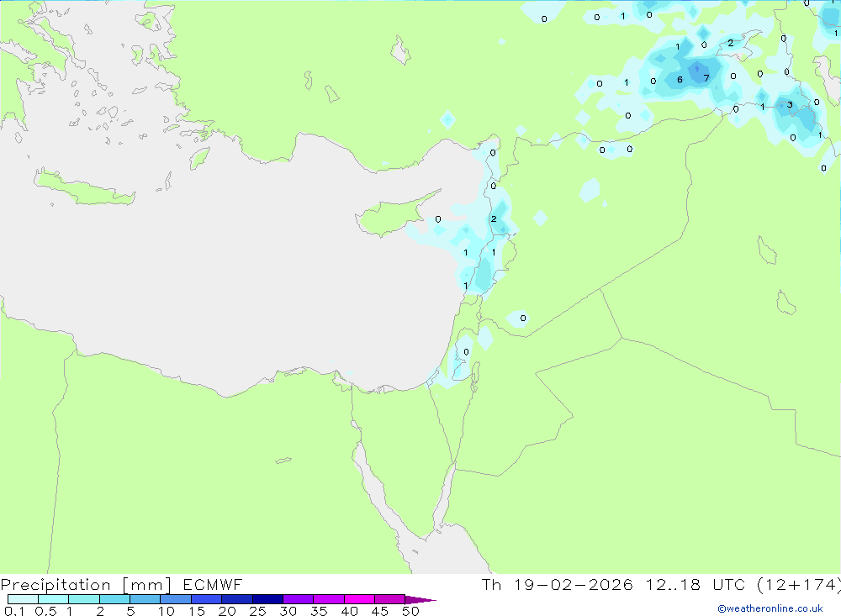
Task: Select the 45–50 mm legend color swatch
Action: pos(389,599)
